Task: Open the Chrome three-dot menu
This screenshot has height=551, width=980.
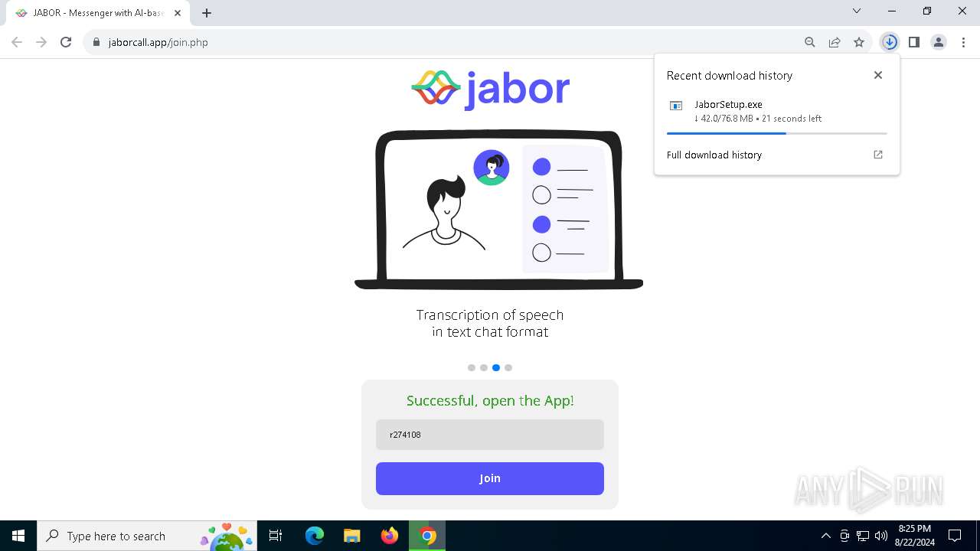Action: pos(963,42)
